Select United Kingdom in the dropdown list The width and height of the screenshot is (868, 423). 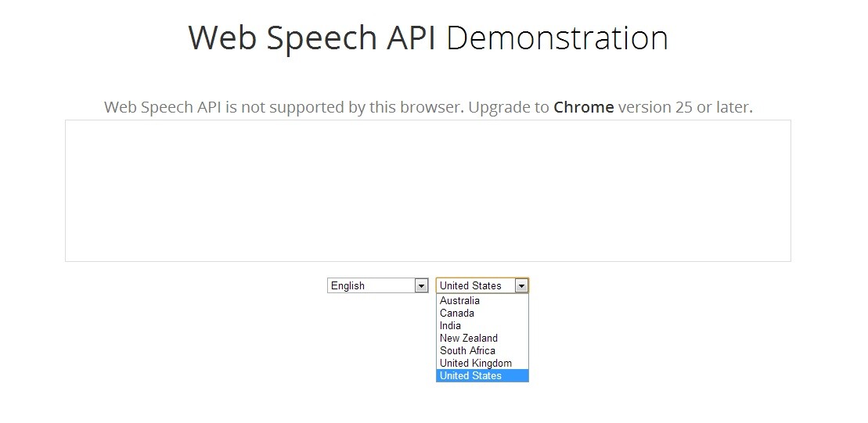click(x=482, y=364)
